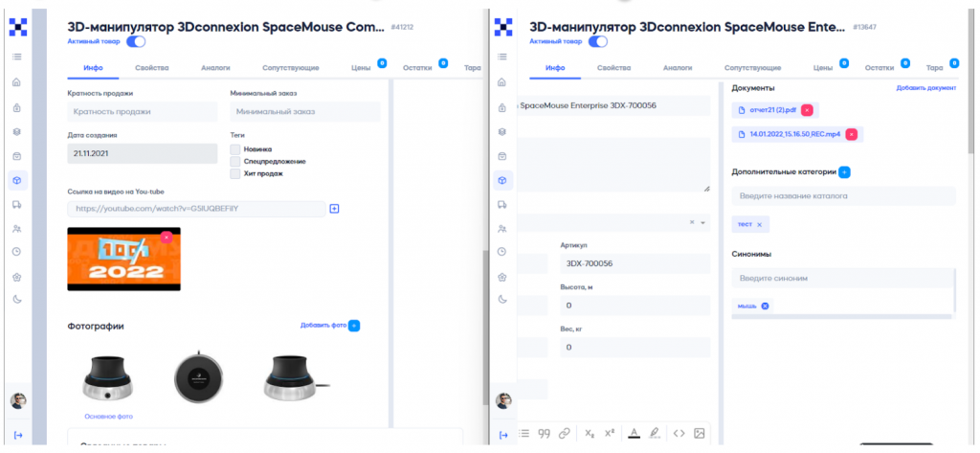The image size is (980, 453).
Task: Open users icon in left window sidebar
Action: point(17,229)
